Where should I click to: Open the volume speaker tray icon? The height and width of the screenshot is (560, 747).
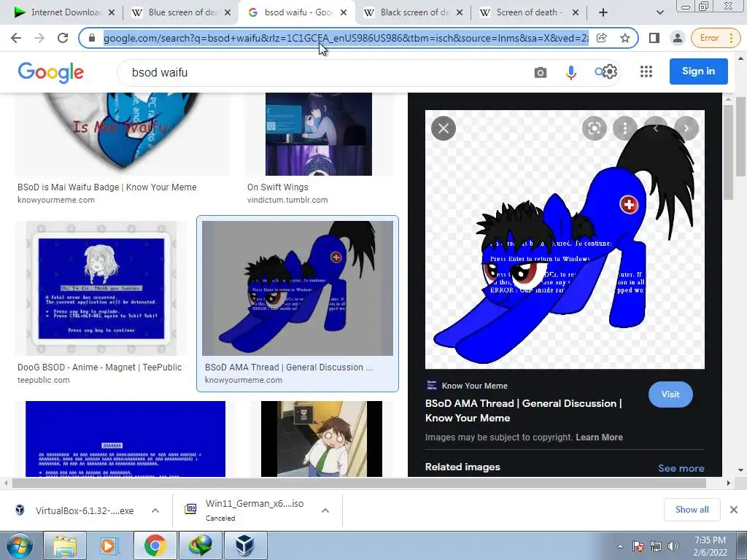click(673, 546)
